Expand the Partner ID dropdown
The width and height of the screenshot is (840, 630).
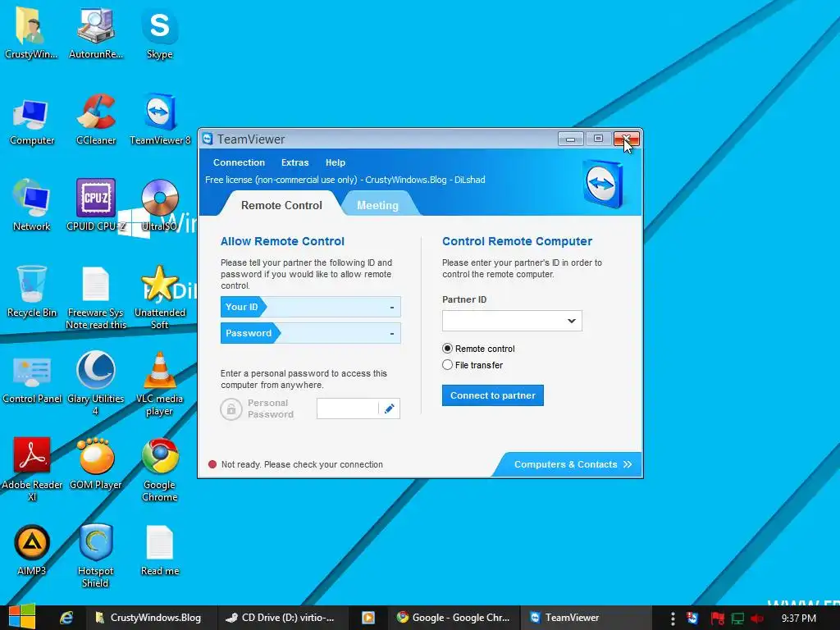572,321
